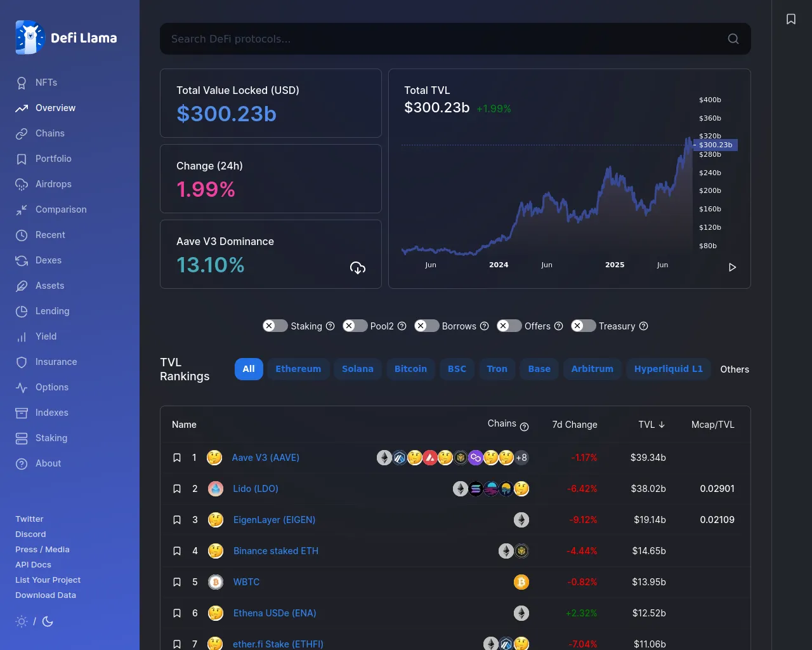Bookmark the WBTC row
The height and width of the screenshot is (650, 812).
coord(177,582)
